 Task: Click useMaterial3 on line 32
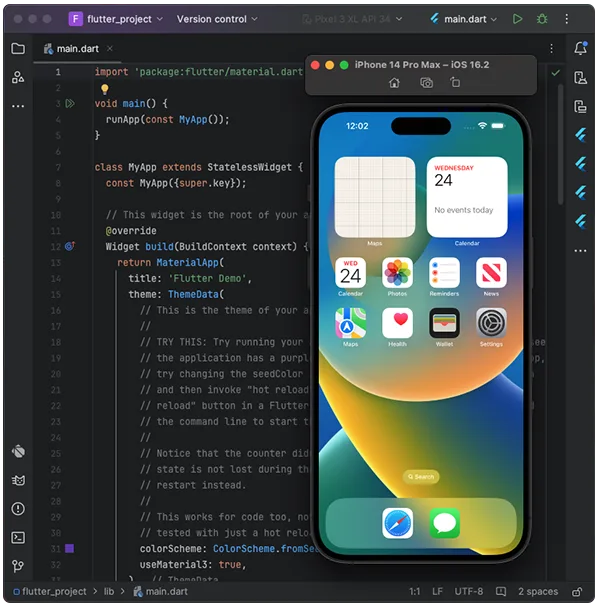pos(173,564)
